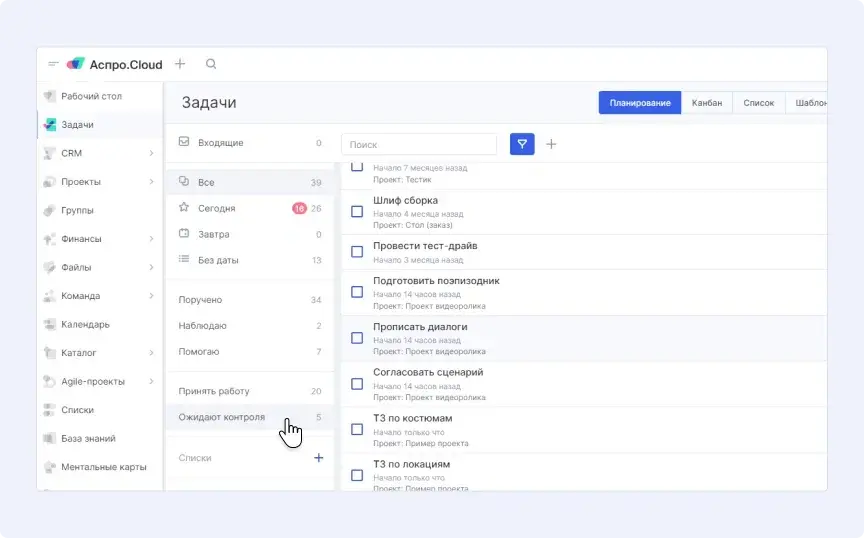Open Ментальные карты in the sidebar
Viewport: 864px width, 538px height.
point(103,467)
